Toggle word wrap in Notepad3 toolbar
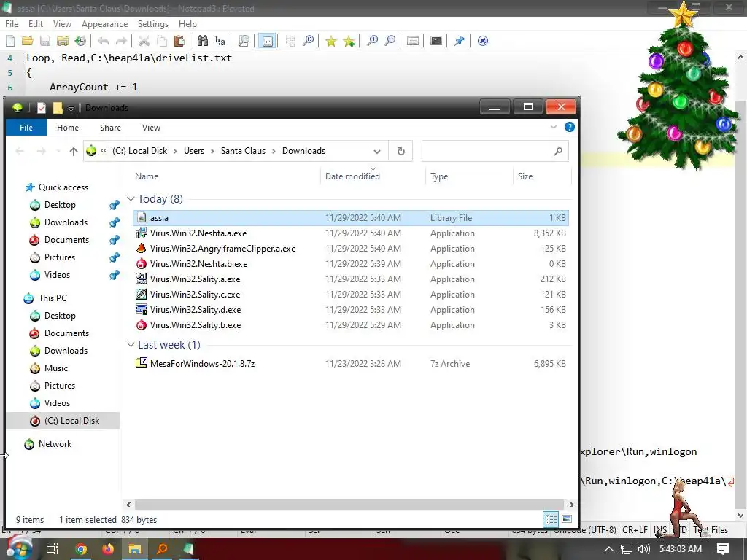The image size is (747, 560). (267, 41)
